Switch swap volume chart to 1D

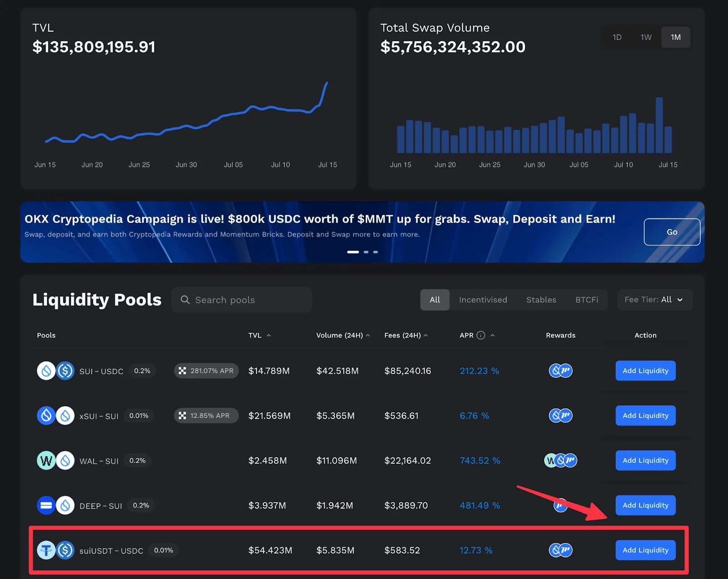[x=617, y=37]
